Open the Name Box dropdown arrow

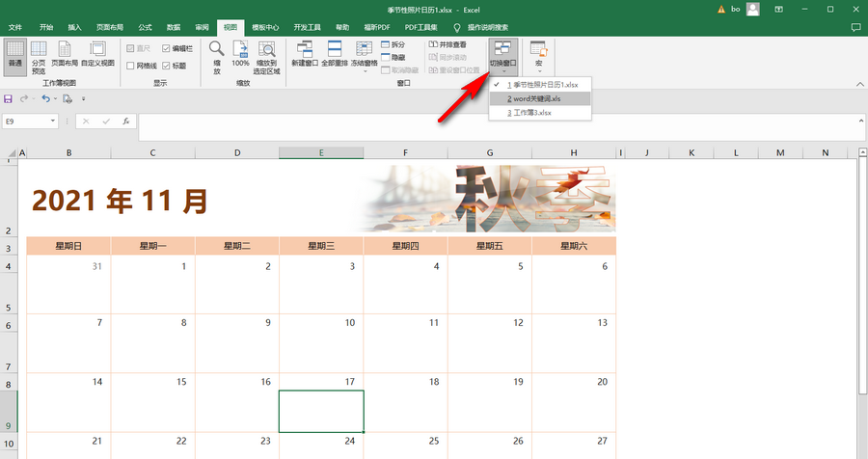coord(53,122)
